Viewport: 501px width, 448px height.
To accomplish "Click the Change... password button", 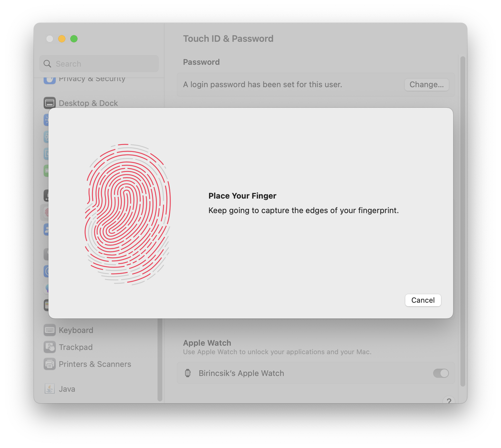I will pyautogui.click(x=426, y=84).
